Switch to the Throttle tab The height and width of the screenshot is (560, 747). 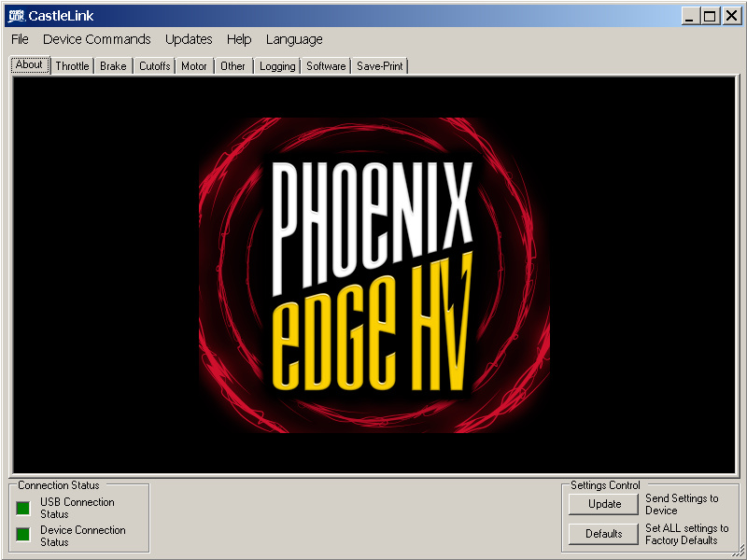(72, 66)
